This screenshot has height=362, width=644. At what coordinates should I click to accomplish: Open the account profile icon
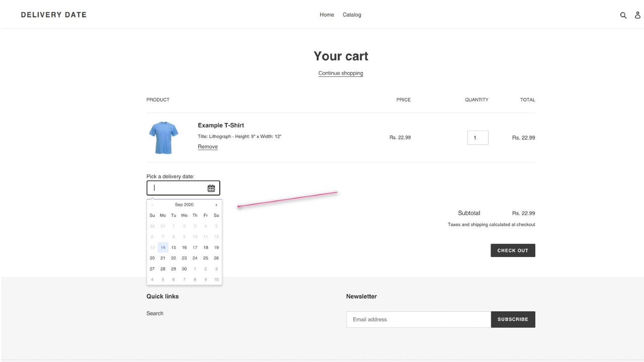[x=637, y=15]
